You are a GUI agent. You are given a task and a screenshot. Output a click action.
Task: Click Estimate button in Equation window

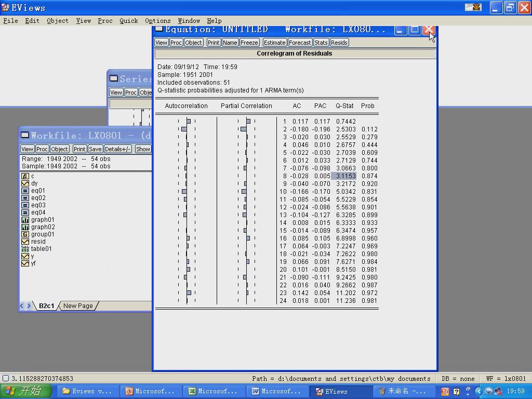tap(274, 43)
